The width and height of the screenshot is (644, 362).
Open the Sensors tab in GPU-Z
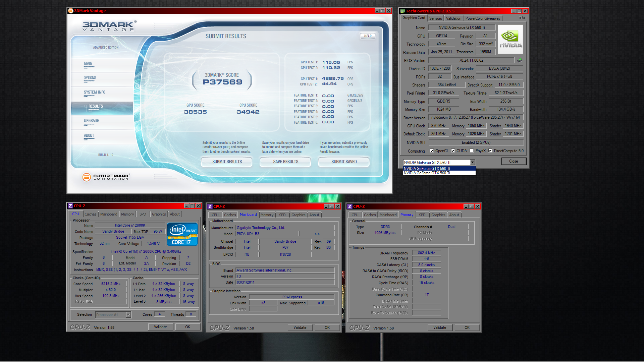pyautogui.click(x=435, y=18)
